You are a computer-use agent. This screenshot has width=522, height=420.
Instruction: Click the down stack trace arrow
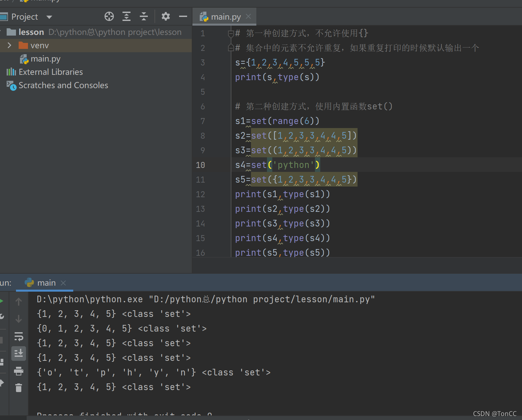(19, 319)
